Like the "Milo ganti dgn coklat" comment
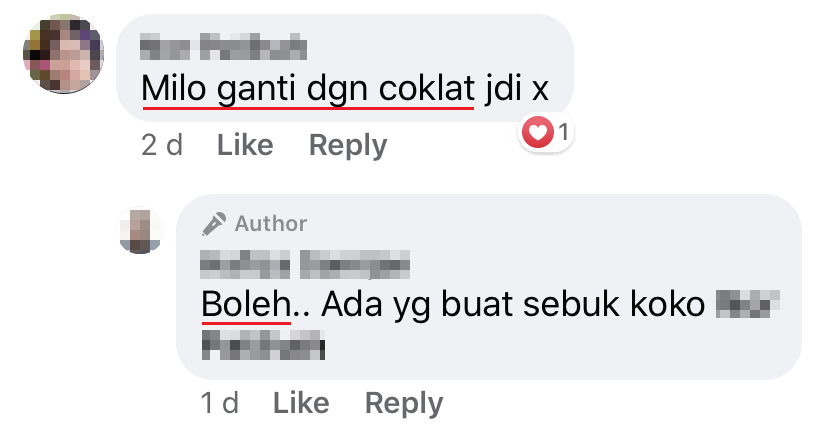Viewport: 828px width, 425px height. [x=245, y=145]
